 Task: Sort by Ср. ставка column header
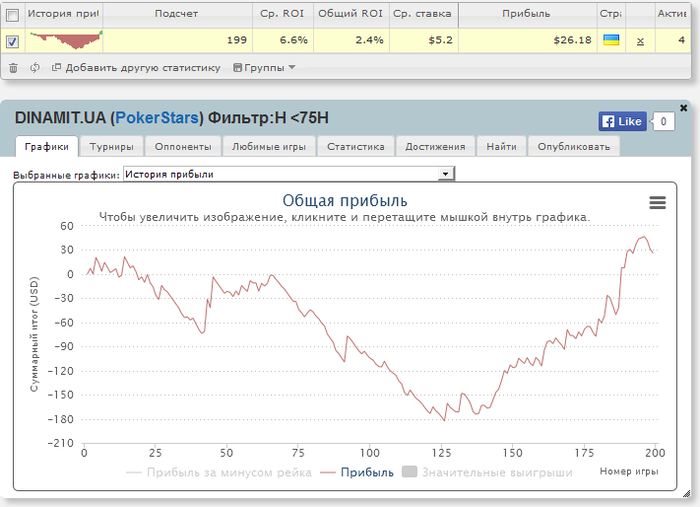(x=422, y=14)
